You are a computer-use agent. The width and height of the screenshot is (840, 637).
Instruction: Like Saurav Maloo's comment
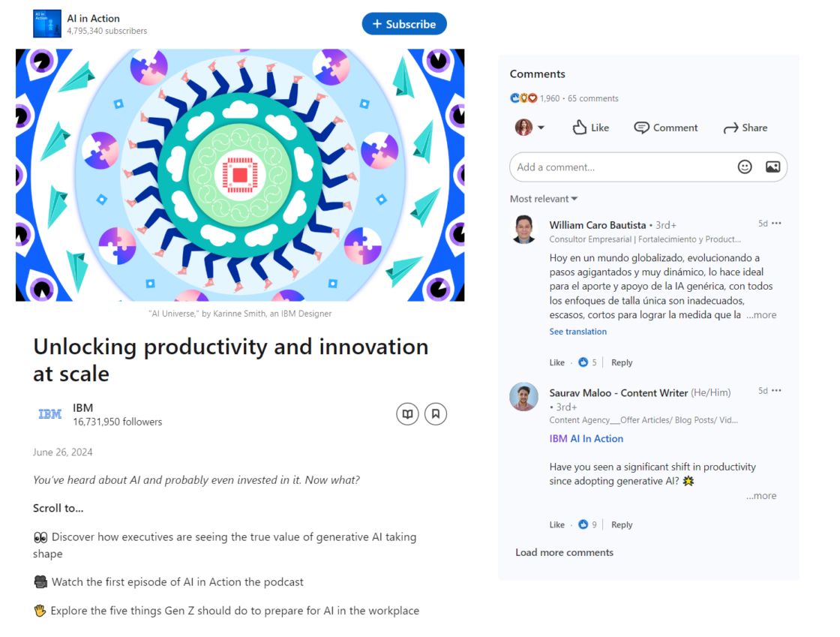tap(556, 524)
